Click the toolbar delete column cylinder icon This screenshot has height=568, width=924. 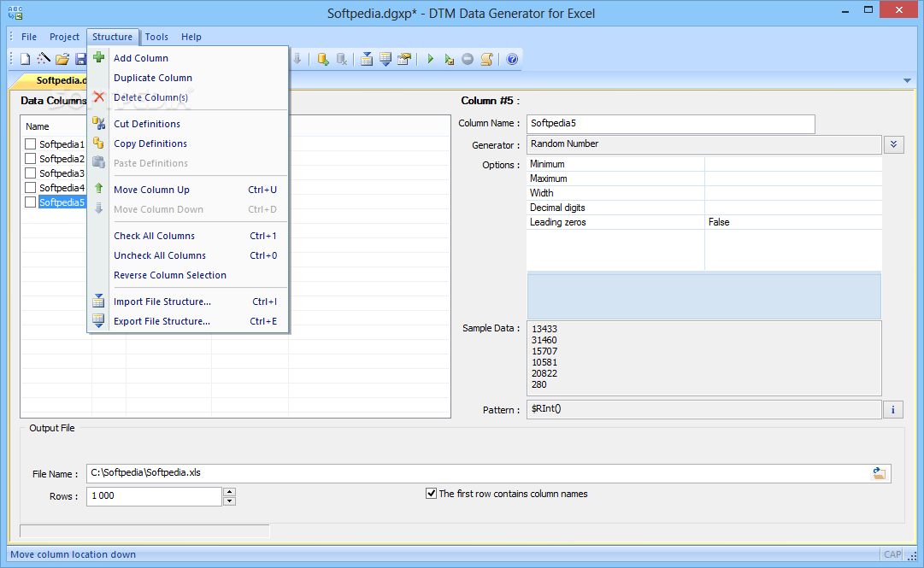pos(342,59)
